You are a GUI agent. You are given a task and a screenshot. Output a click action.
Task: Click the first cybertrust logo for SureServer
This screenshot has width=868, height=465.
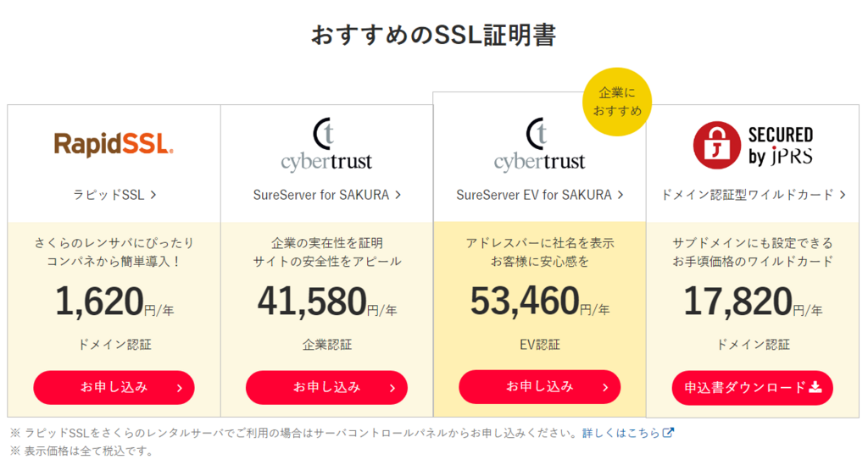pyautogui.click(x=326, y=145)
